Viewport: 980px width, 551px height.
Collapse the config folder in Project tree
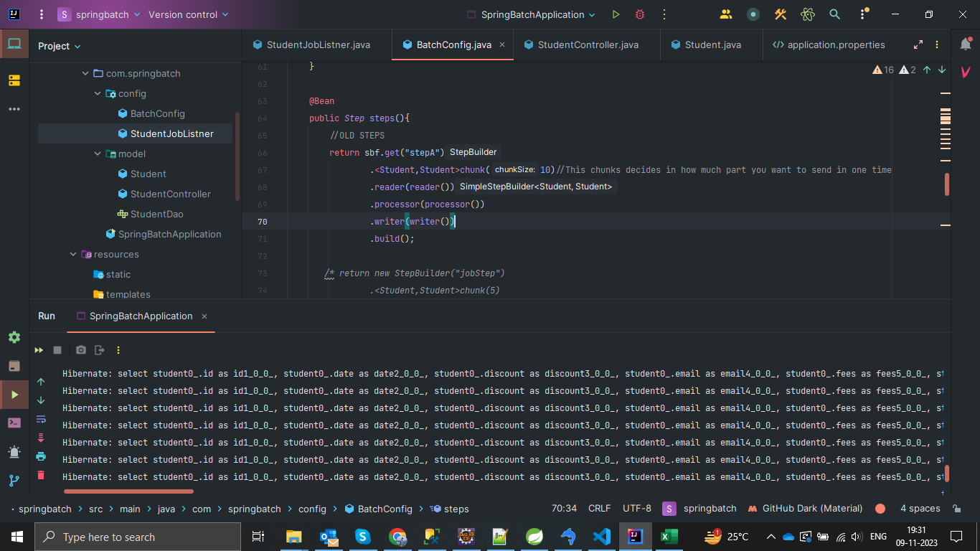coord(98,93)
